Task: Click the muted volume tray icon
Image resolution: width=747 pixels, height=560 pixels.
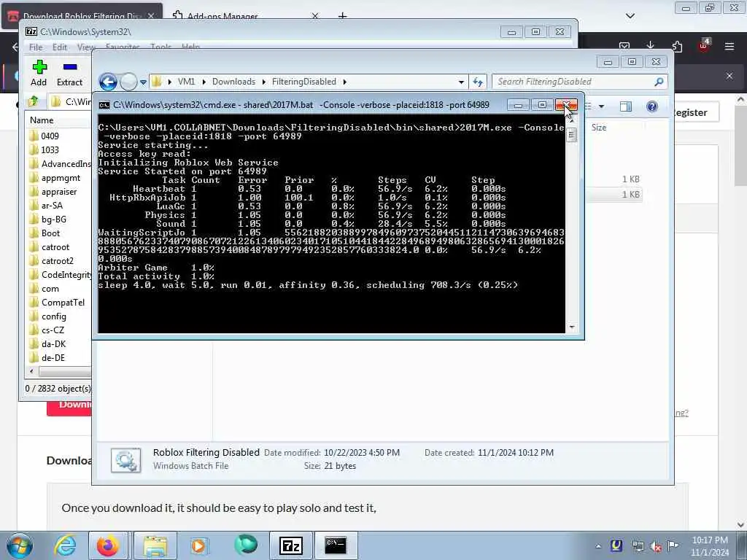Action: [656, 546]
